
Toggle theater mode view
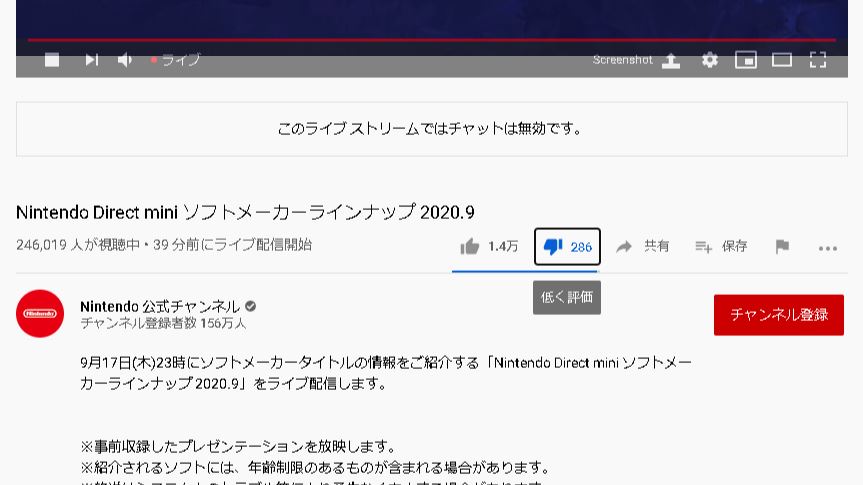782,59
